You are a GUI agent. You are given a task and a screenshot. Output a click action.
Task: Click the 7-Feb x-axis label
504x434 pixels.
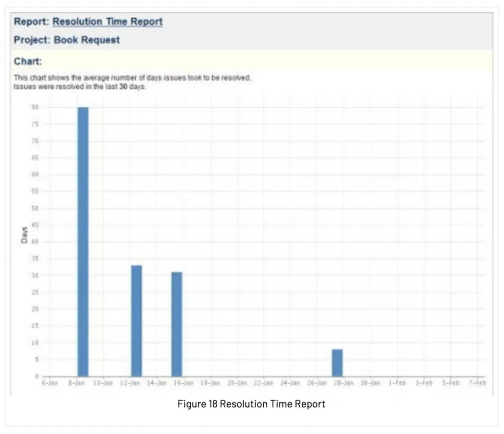(477, 383)
